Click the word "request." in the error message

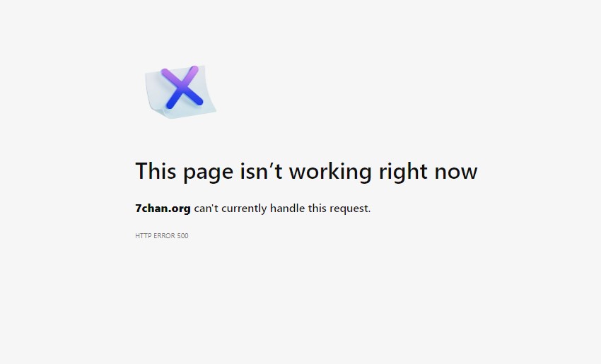pyautogui.click(x=350, y=209)
